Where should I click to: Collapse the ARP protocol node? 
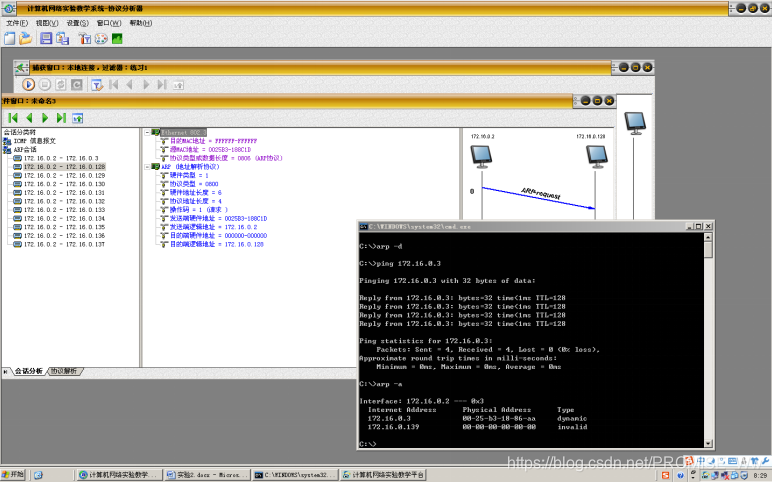[147, 167]
